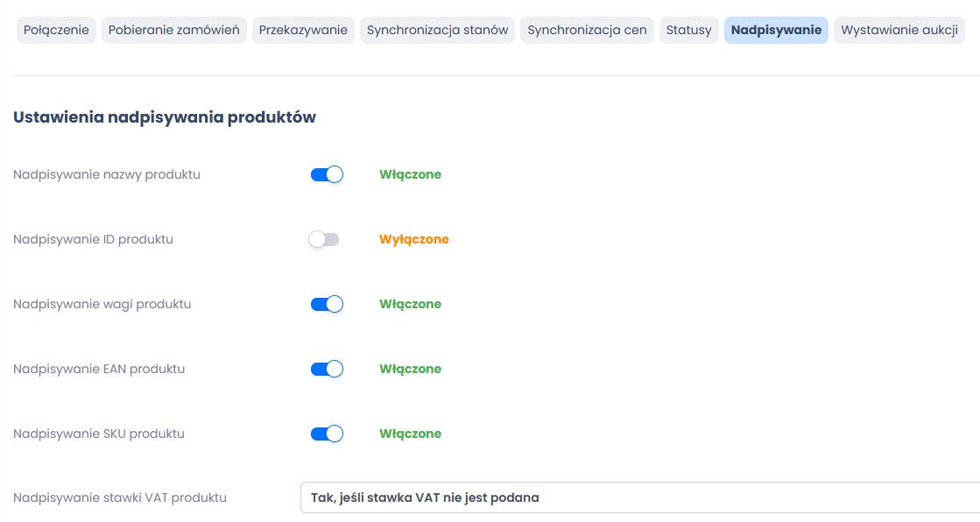Image resolution: width=980 pixels, height=522 pixels.
Task: Select the Nadpisywanie tab
Action: coord(776,30)
